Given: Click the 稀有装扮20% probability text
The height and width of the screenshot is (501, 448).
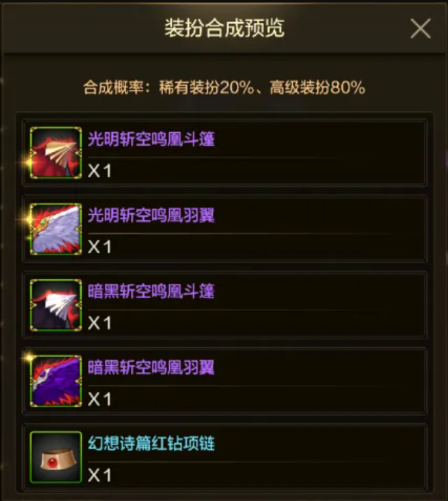Looking at the screenshot, I should [207, 87].
